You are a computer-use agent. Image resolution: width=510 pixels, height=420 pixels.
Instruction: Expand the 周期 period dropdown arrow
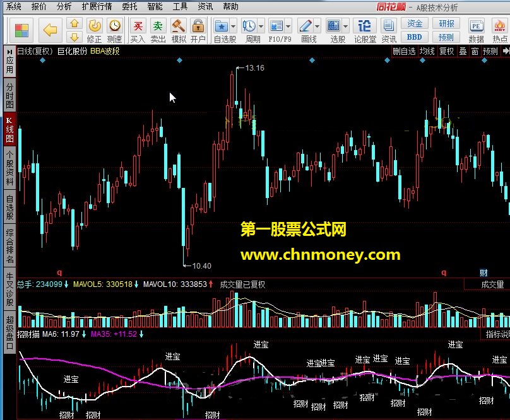(x=261, y=26)
